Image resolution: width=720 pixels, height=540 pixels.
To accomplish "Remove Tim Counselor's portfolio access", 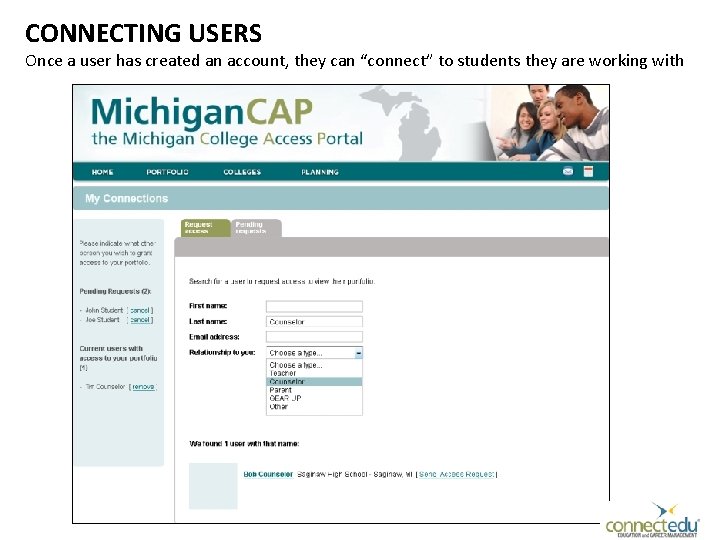I will [x=143, y=387].
